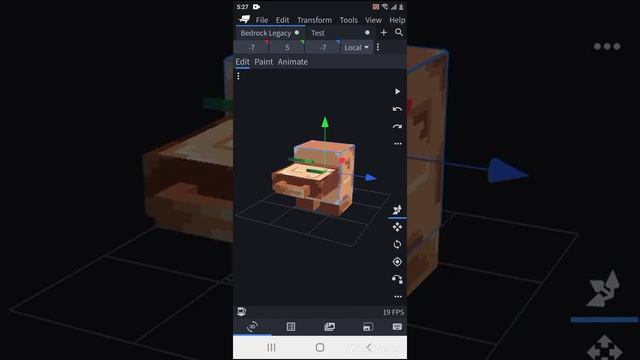This screenshot has height=360, width=640.
Task: Select the X position field showing -7
Action: 251,47
